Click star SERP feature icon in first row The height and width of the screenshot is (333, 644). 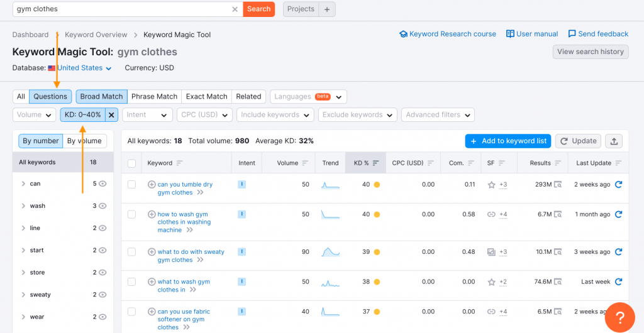(491, 185)
